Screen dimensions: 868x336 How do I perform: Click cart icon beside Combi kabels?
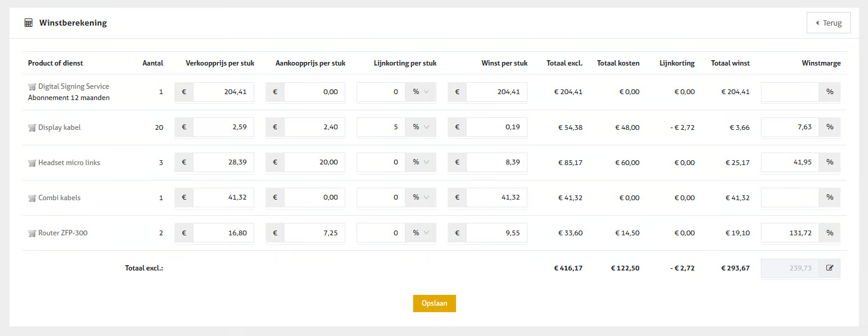(x=32, y=198)
